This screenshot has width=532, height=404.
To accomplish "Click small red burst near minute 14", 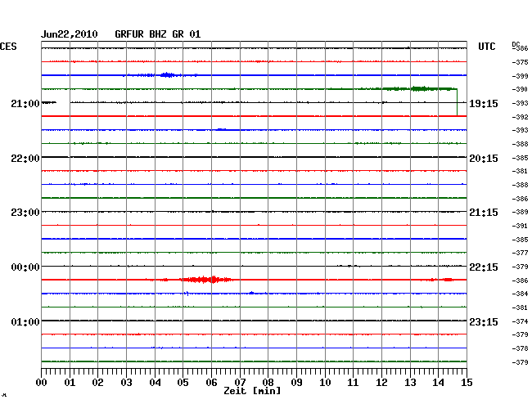I will pyautogui.click(x=448, y=280).
